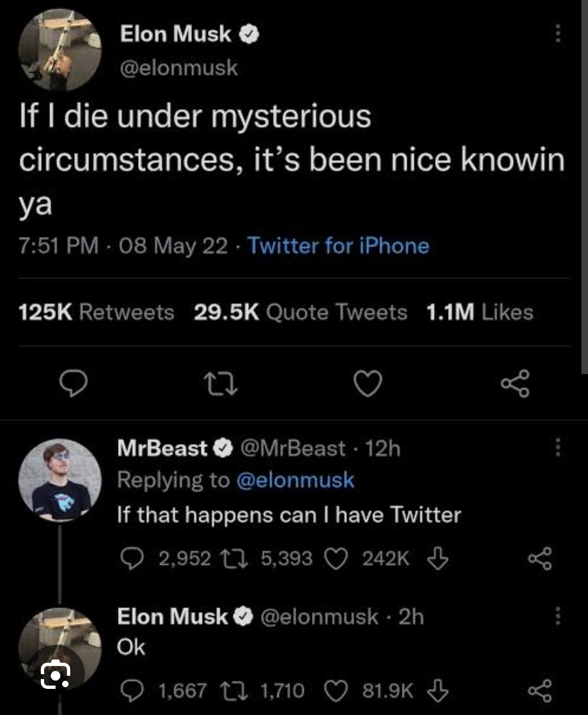Open MrBeast reply's three-dot menu
The width and height of the screenshot is (588, 715).
point(557,449)
